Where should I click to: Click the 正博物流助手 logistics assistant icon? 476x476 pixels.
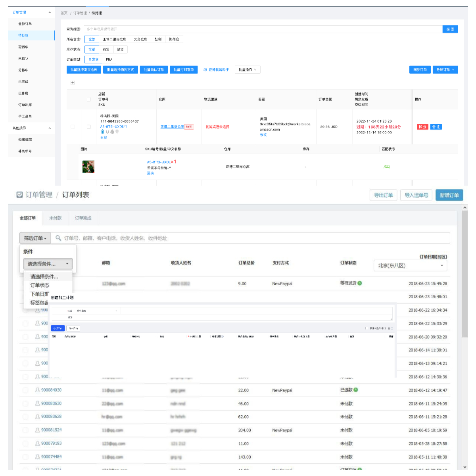coord(205,70)
